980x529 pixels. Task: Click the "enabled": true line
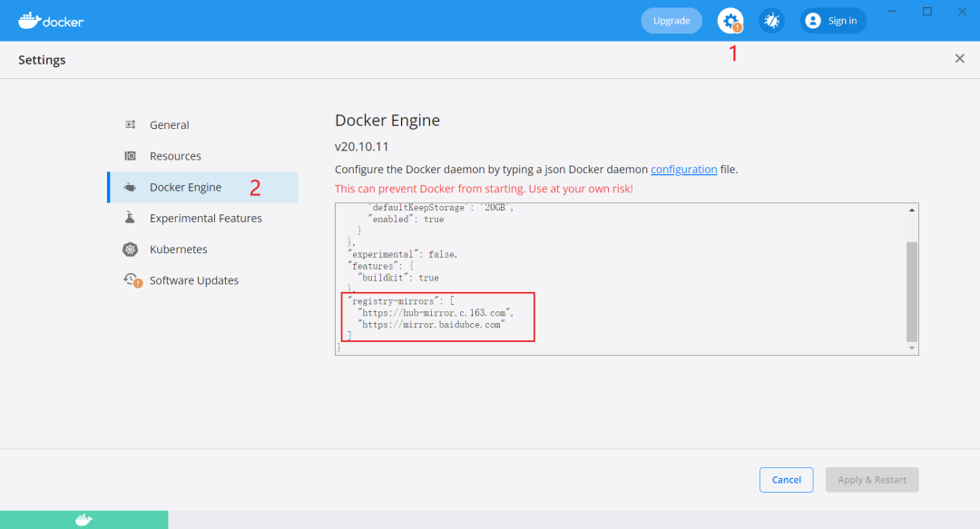tap(406, 220)
